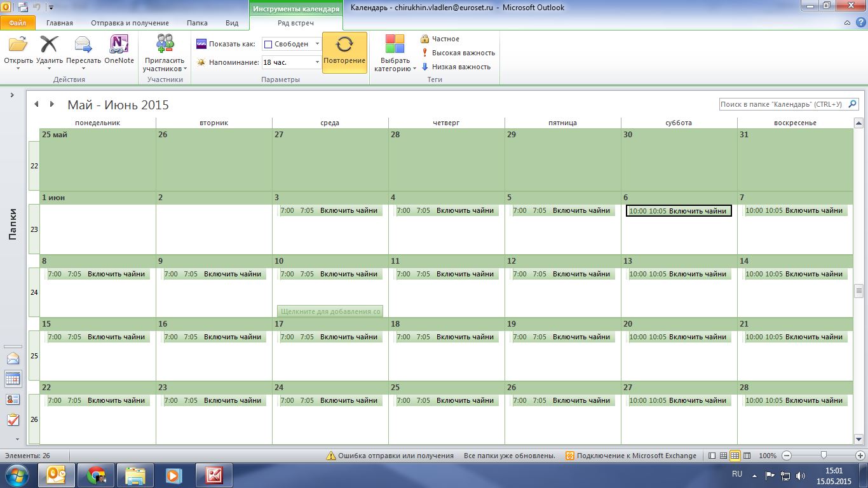This screenshot has height=488, width=868.
Task: Open Contacts from the navigation pane icon
Action: pos(13,400)
